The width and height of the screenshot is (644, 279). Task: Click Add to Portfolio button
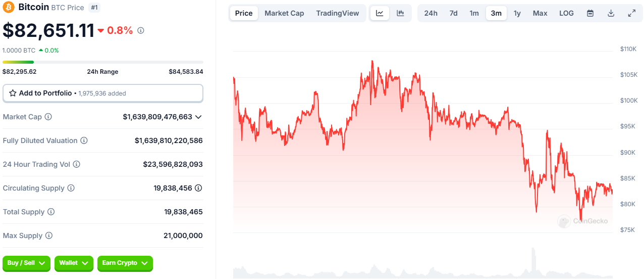pos(103,93)
